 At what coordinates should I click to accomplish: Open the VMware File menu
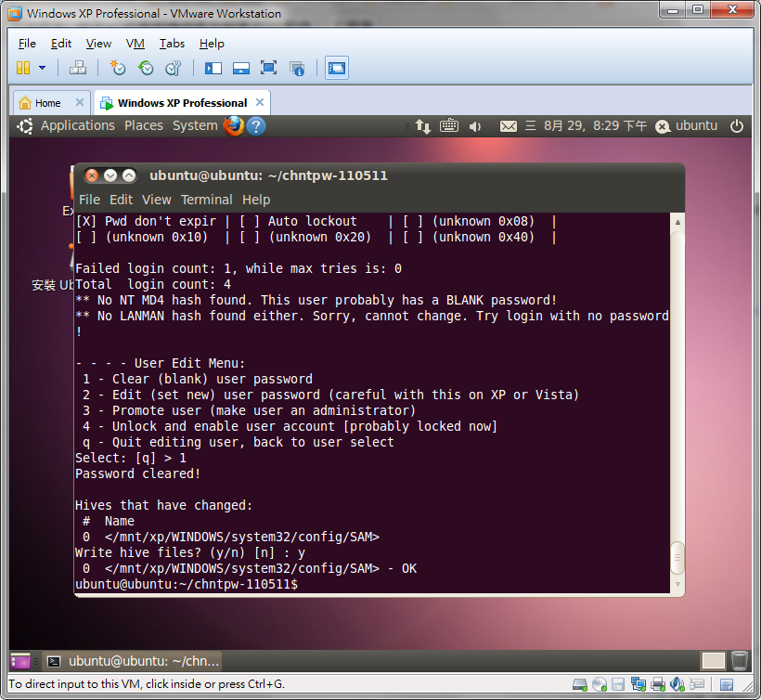(27, 44)
